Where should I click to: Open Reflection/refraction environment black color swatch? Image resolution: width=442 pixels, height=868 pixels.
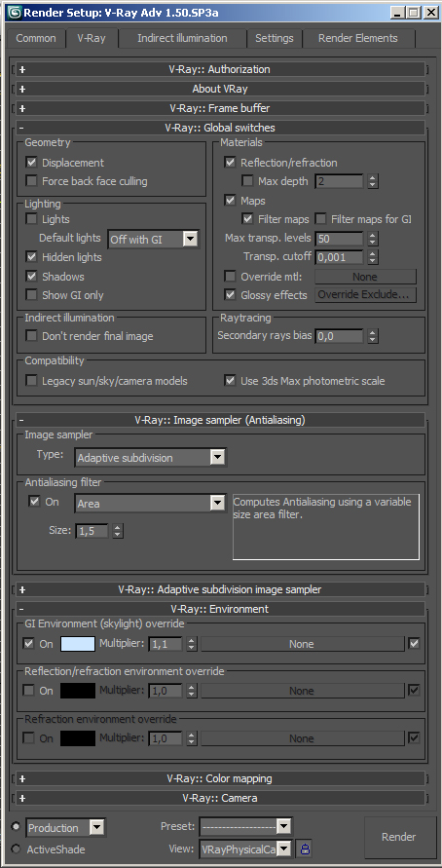click(78, 691)
